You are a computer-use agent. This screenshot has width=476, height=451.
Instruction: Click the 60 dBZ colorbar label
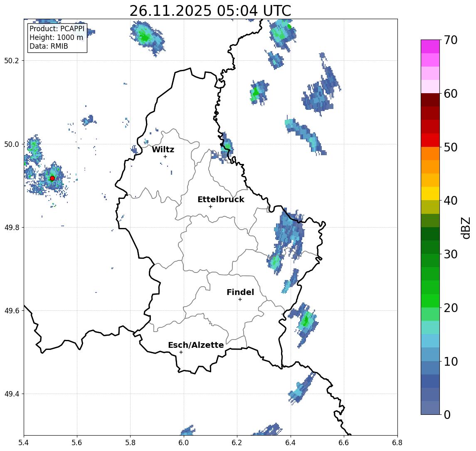point(451,94)
